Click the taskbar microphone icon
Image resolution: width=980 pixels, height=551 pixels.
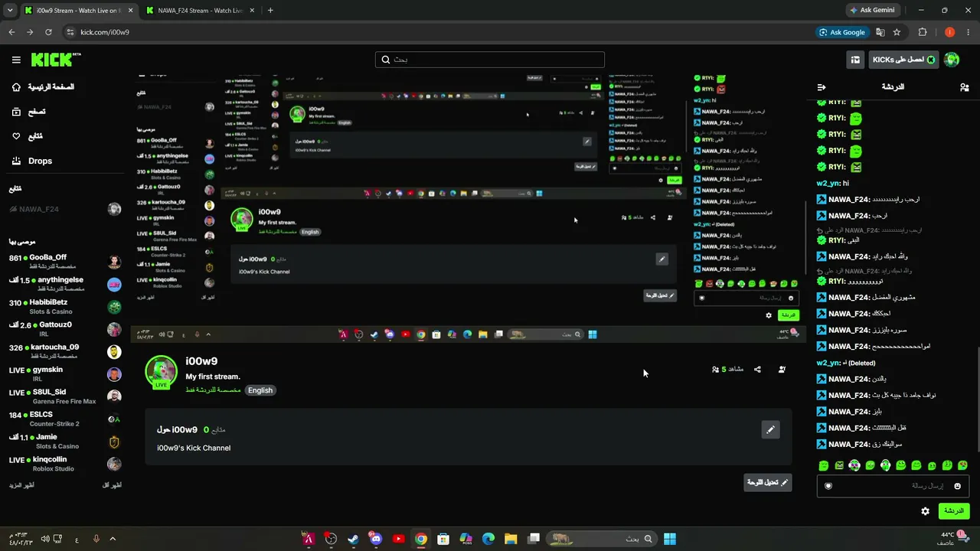coord(96,539)
